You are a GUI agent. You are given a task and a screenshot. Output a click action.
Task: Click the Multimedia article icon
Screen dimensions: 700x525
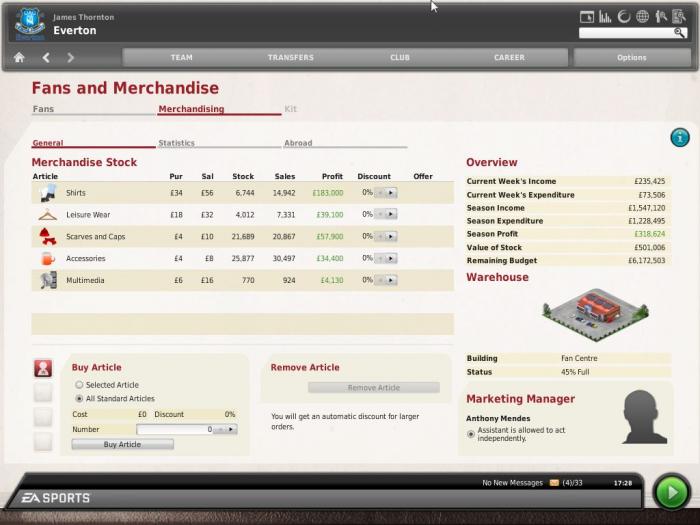tap(48, 280)
